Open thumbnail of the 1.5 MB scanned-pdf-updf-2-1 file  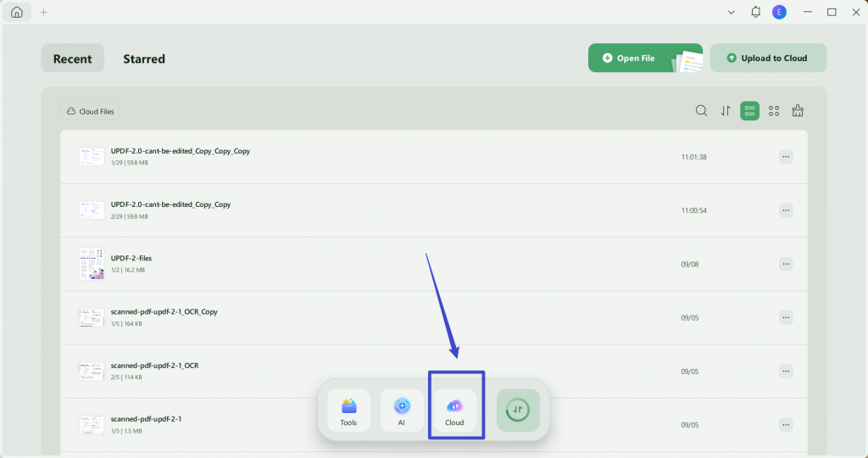[x=92, y=425]
